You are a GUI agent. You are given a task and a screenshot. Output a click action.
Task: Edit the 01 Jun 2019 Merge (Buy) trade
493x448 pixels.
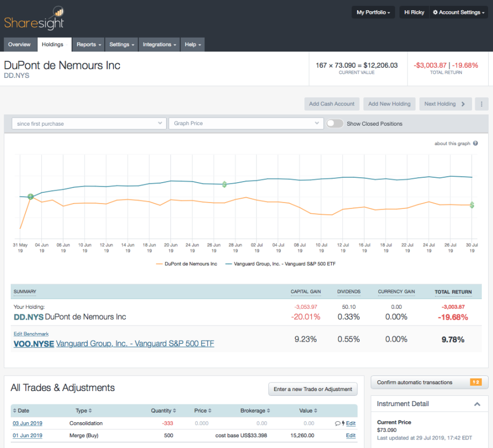point(351,436)
